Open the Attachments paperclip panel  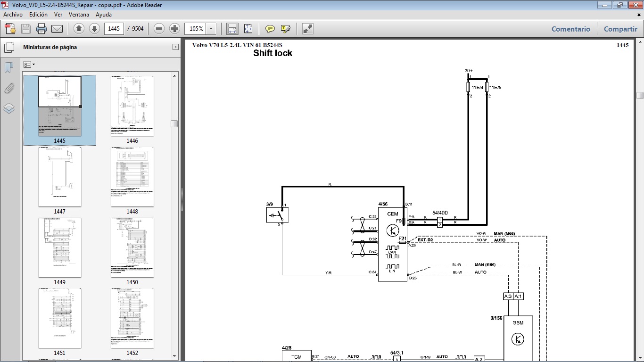click(x=9, y=88)
